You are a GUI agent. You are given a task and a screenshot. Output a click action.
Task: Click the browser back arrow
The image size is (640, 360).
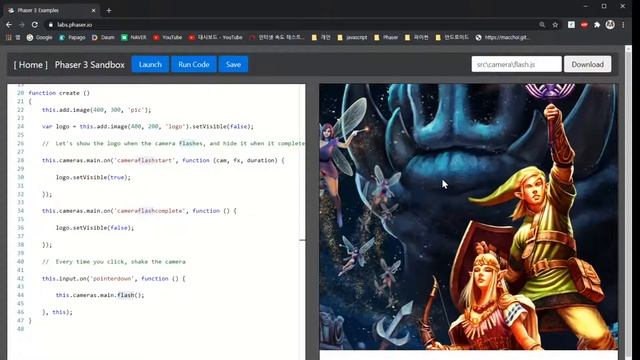coord(9,25)
